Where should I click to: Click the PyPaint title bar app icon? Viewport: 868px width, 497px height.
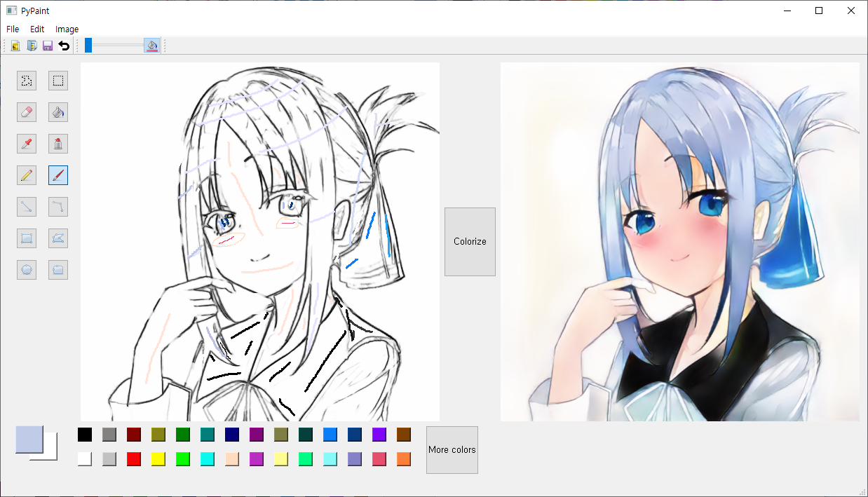point(11,11)
